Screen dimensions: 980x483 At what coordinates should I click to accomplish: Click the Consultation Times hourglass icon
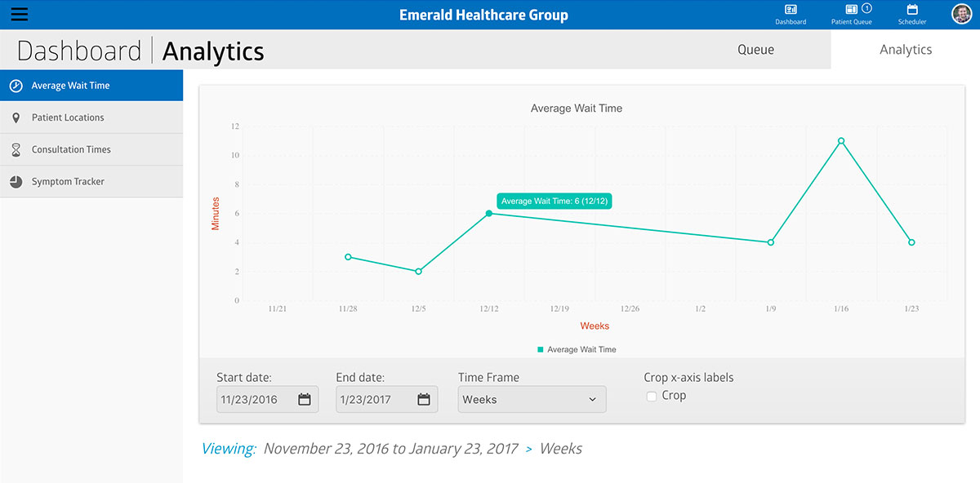(16, 149)
